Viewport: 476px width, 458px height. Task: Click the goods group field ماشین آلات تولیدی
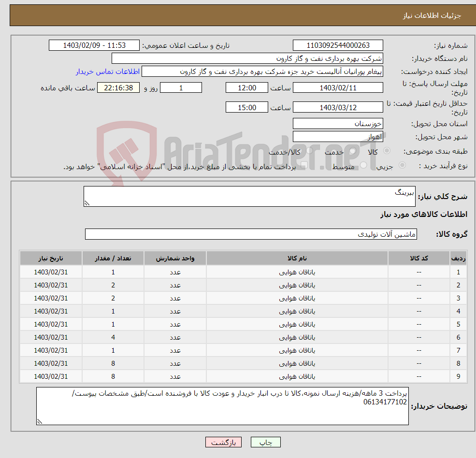coord(251,234)
